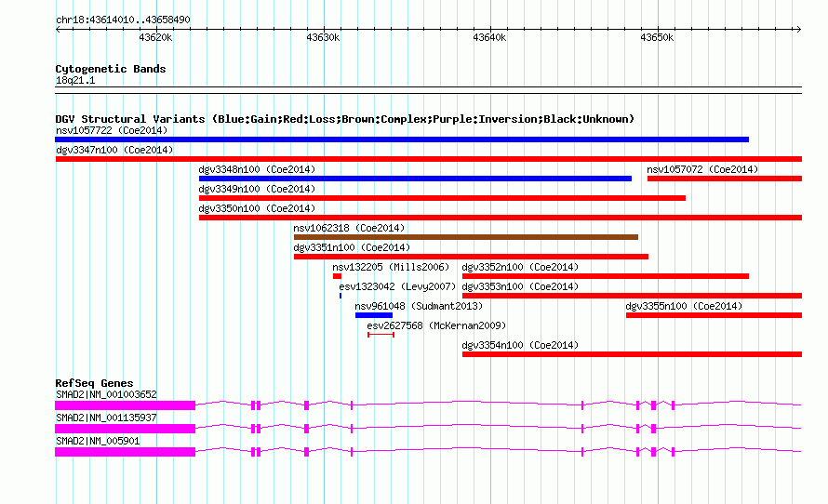Click the DGV Structural Variants track heading
The image size is (828, 504).
coord(345,119)
